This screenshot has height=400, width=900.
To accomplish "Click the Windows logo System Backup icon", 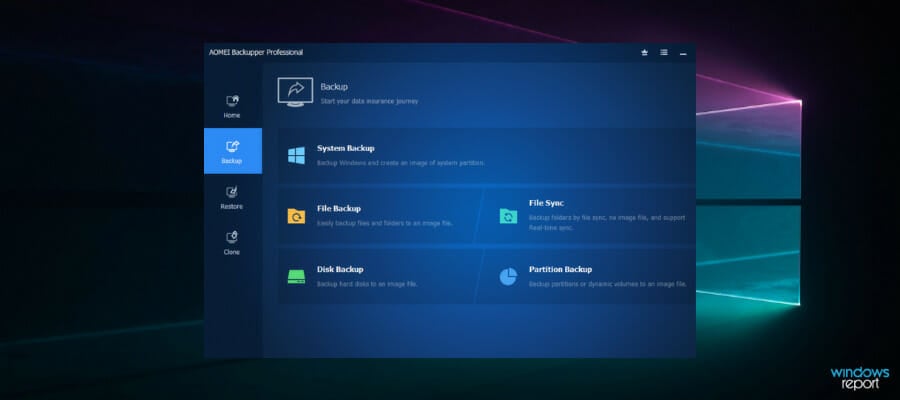I will pos(296,156).
